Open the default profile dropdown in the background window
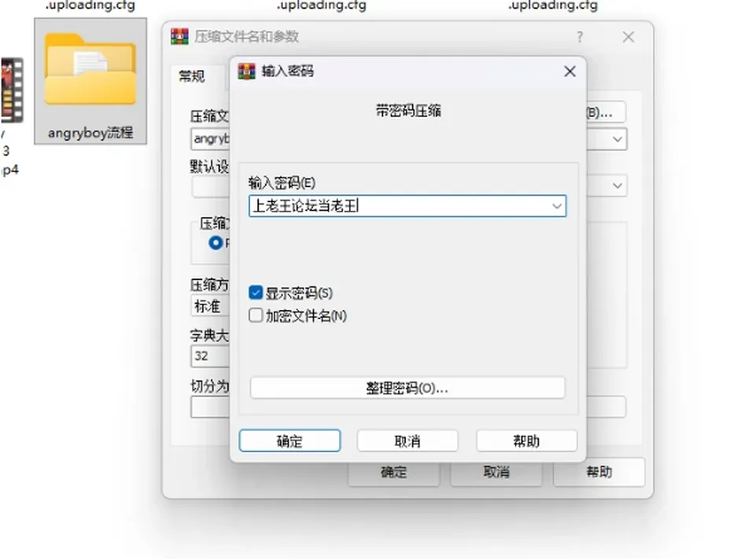This screenshot has height=560, width=755. [617, 186]
